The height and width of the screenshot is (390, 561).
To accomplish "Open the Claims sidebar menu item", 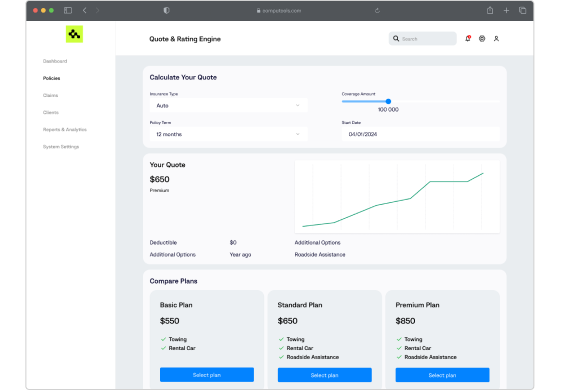I will 50,95.
